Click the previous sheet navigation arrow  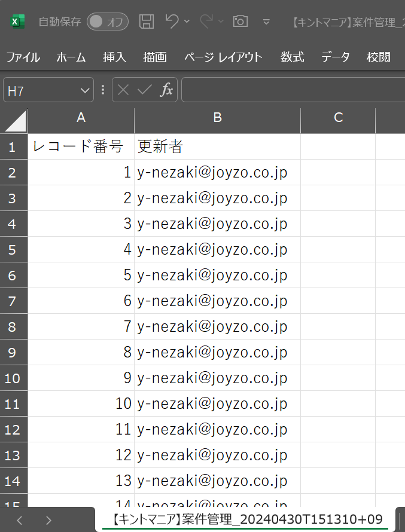[20, 521]
